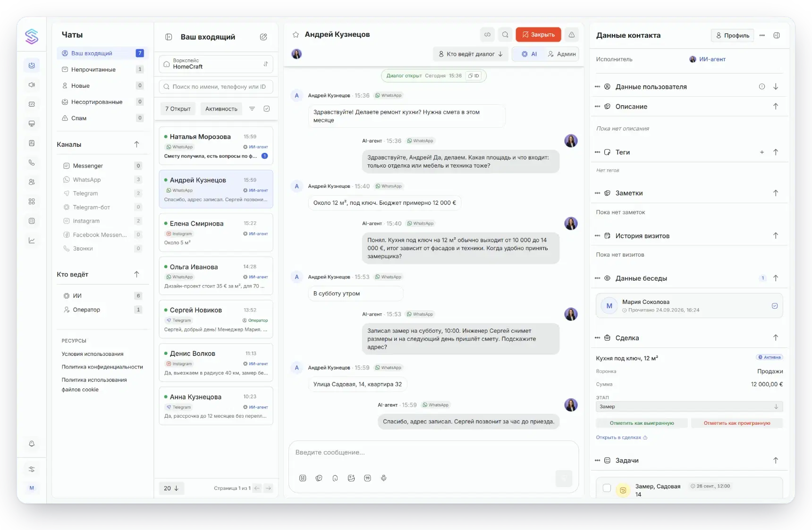Open the analytics chart icon in sidebar
The height and width of the screenshot is (530, 812).
[32, 240]
